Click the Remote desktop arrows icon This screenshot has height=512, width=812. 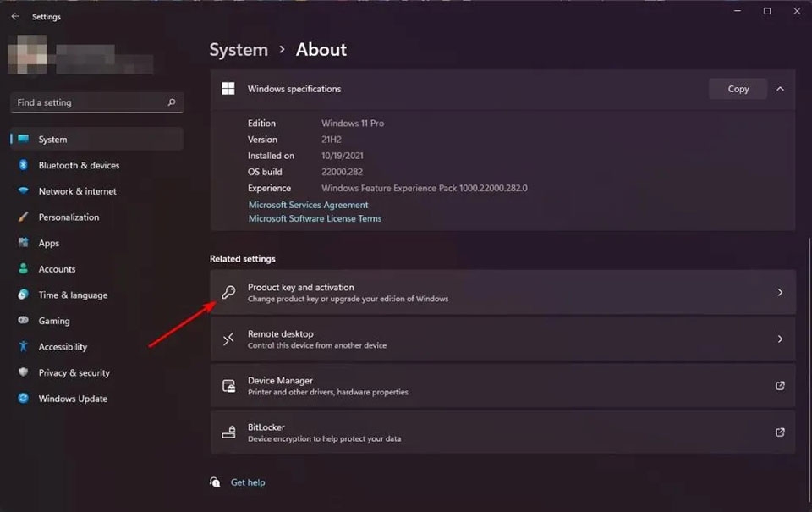pos(228,339)
